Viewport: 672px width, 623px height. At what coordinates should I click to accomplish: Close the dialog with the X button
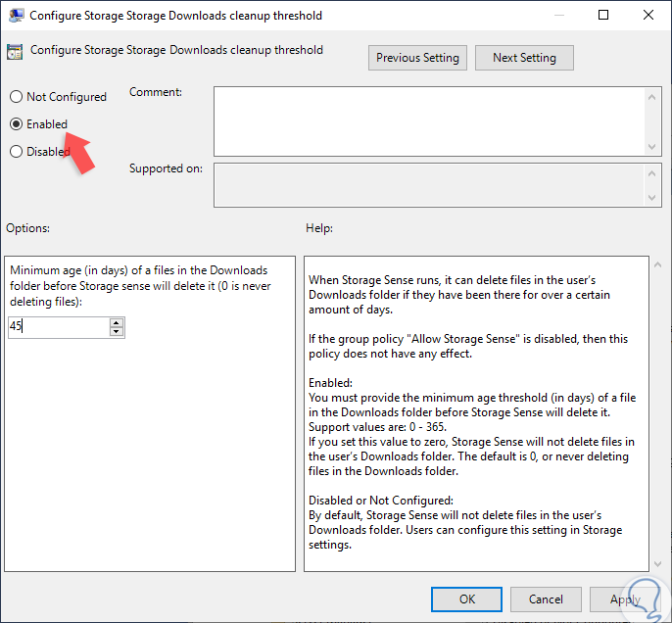648,15
